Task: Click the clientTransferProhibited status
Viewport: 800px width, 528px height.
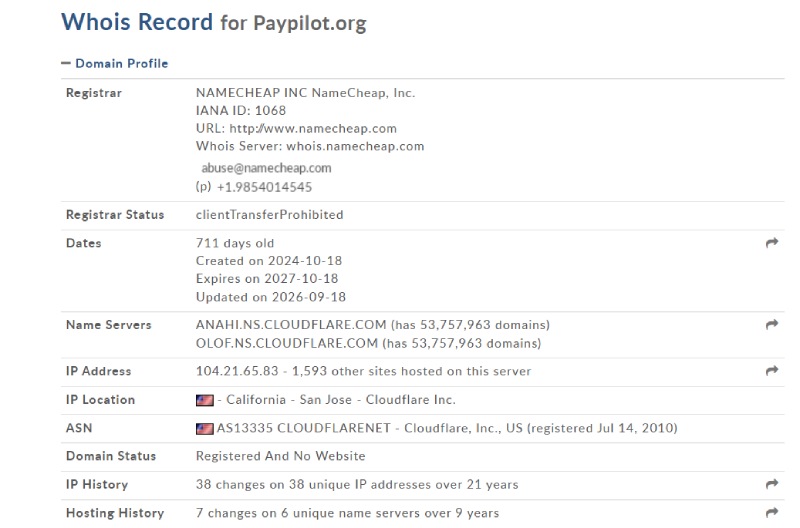Action: point(269,215)
